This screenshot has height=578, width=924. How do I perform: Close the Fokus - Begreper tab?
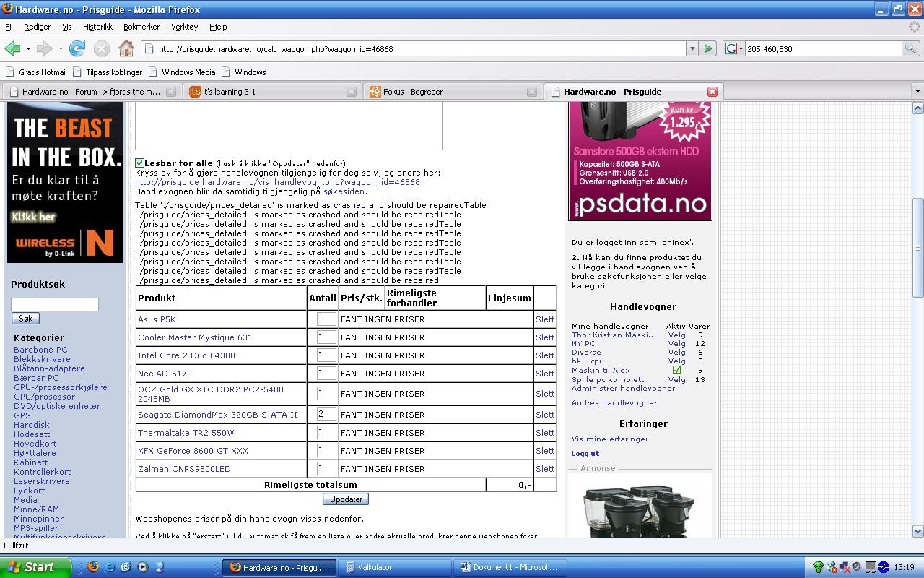pyautogui.click(x=532, y=92)
